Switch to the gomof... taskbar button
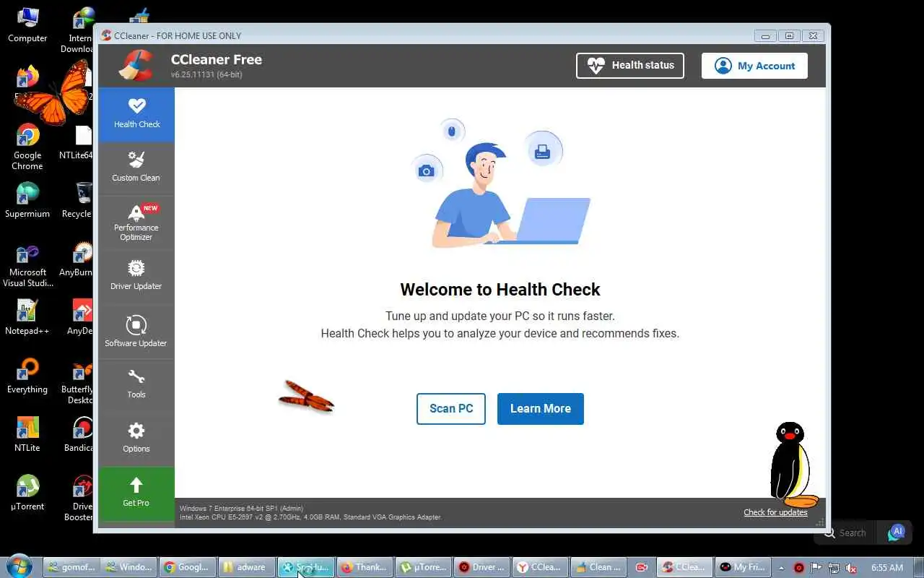Image resolution: width=924 pixels, height=578 pixels. click(x=70, y=567)
